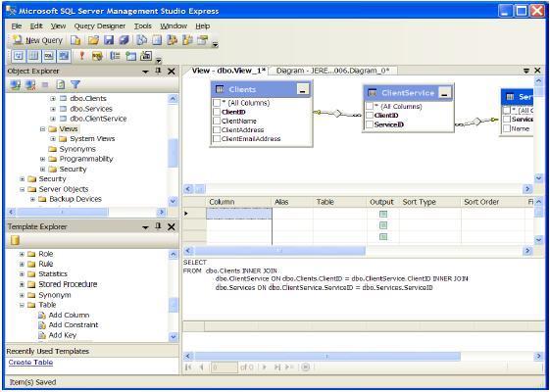Image resolution: width=550 pixels, height=392 pixels.
Task: Click the Add Group By icon
Action: (x=115, y=56)
